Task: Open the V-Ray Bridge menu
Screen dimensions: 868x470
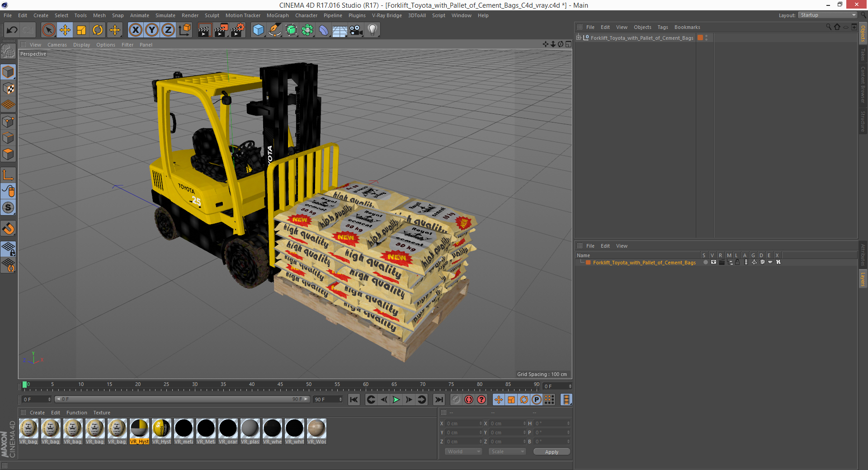Action: point(387,15)
